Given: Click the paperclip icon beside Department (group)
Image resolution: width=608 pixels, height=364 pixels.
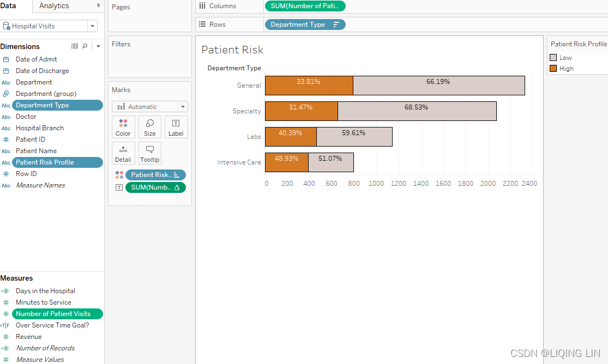Looking at the screenshot, I should pos(6,94).
